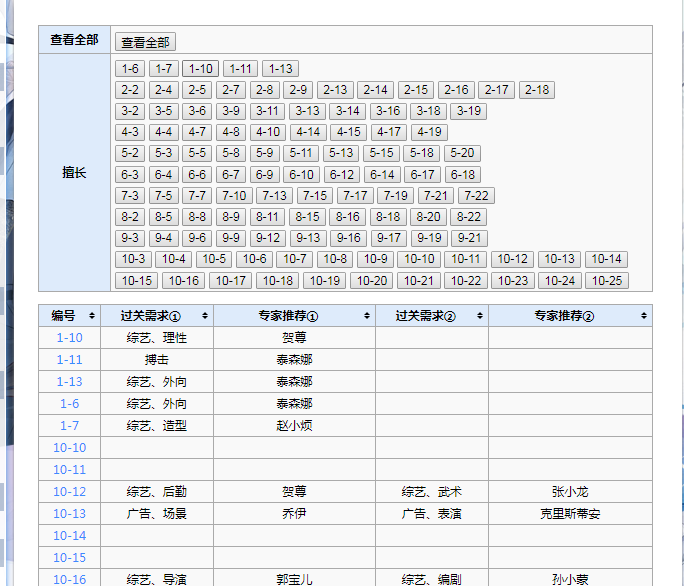This screenshot has height=586, width=684.
Task: Toggle the 2-13 level filter
Action: (x=335, y=90)
